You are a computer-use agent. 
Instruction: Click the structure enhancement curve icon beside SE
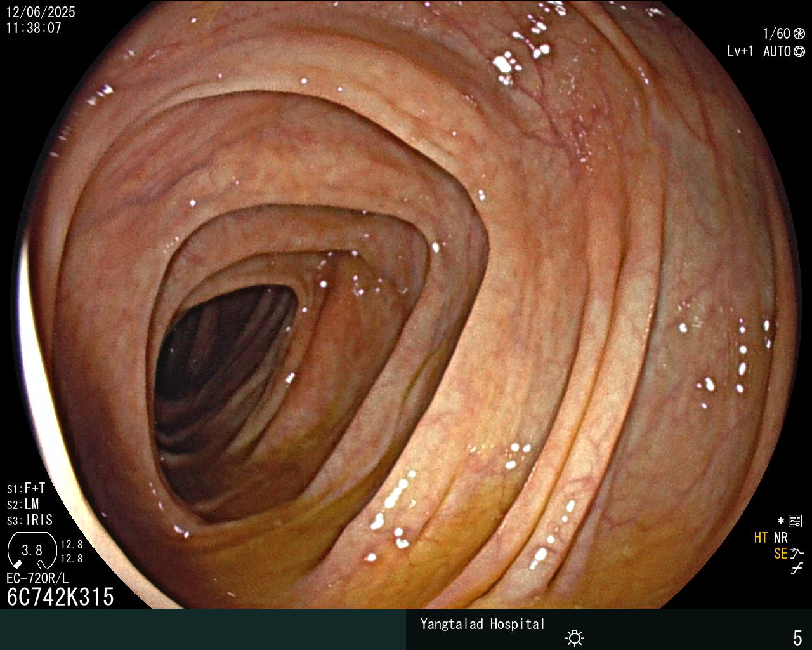tap(797, 554)
